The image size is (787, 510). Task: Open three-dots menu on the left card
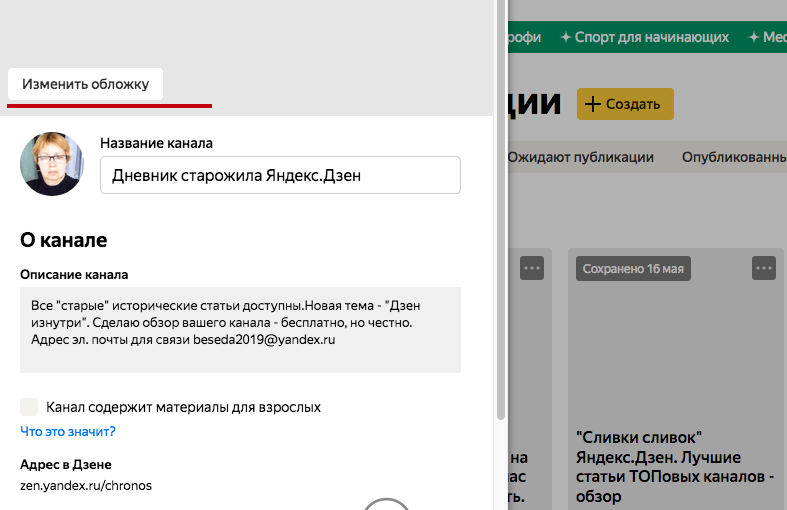(x=532, y=268)
